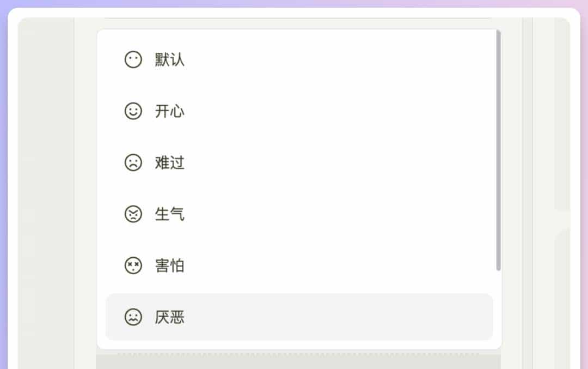Click the face icon in the highlighted bottom row
The width and height of the screenshot is (588, 369).
[132, 317]
